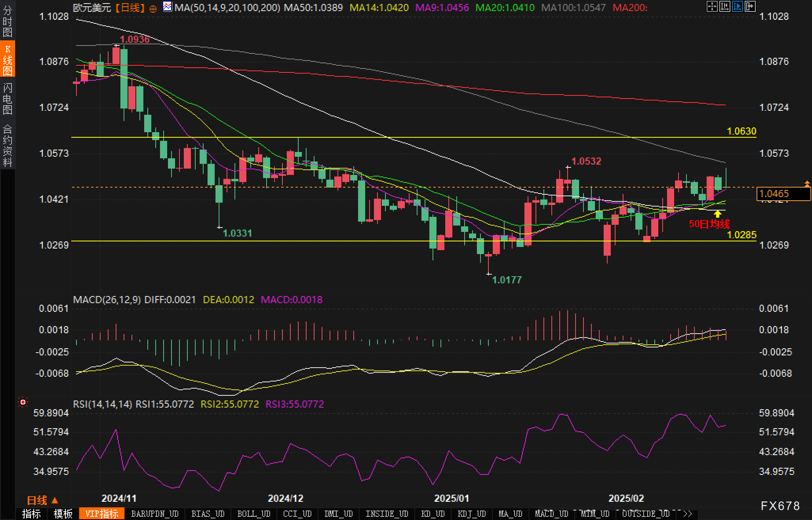Select the VIP指标 tab
This screenshot has height=520, width=812.
(x=102, y=514)
